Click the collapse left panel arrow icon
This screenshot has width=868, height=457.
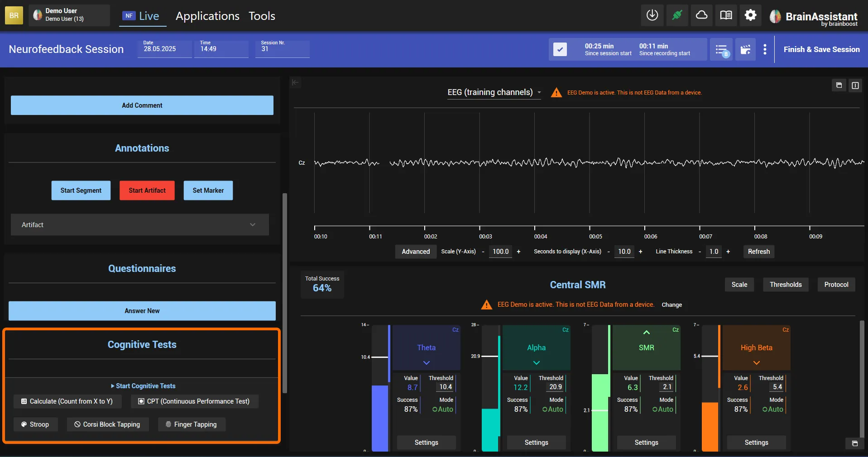[295, 82]
